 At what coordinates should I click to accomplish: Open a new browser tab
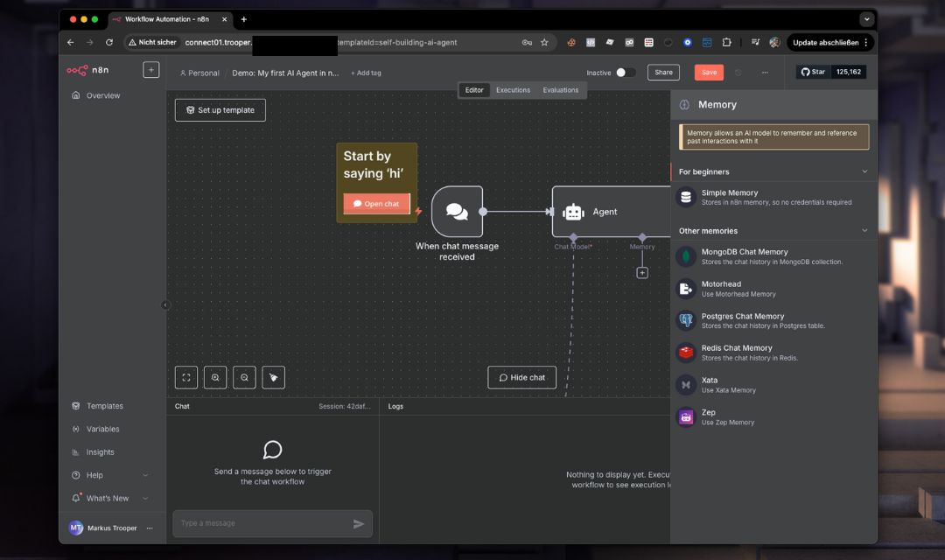(x=243, y=19)
